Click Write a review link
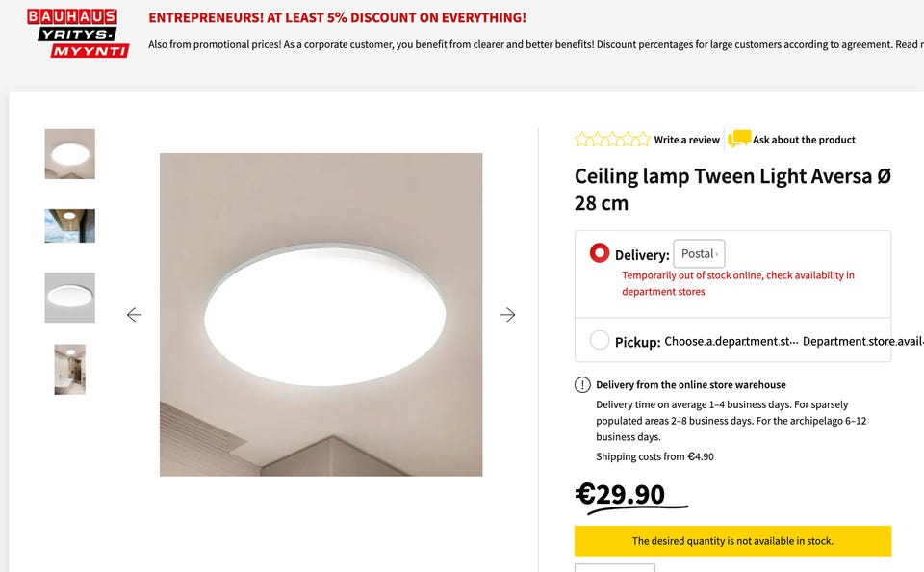Screen dimensions: 924x572 coord(687,140)
